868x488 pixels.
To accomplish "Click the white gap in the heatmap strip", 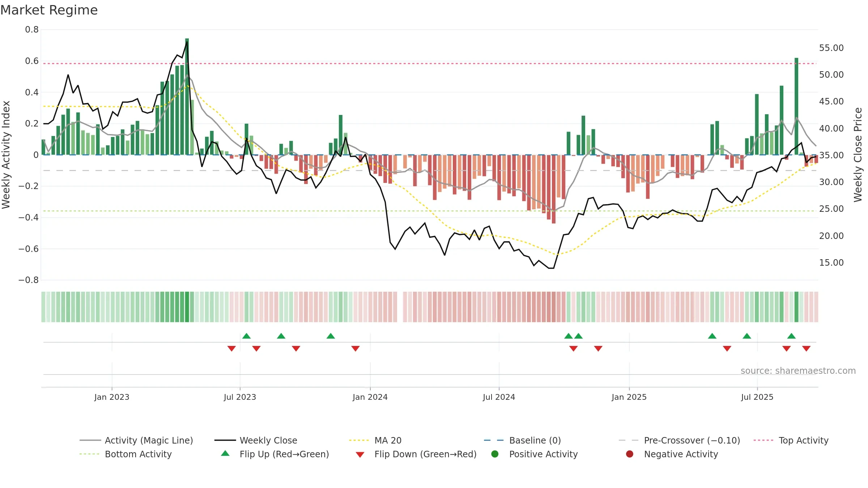I will point(400,307).
